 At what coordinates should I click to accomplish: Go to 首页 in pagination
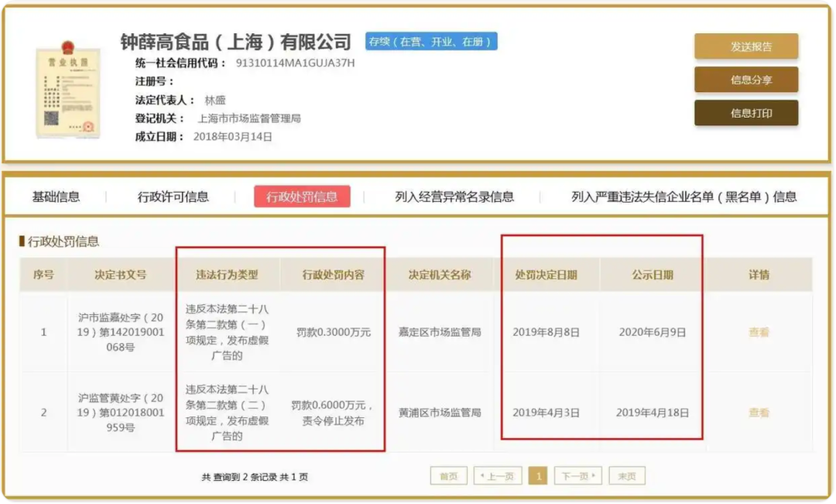pos(448,475)
